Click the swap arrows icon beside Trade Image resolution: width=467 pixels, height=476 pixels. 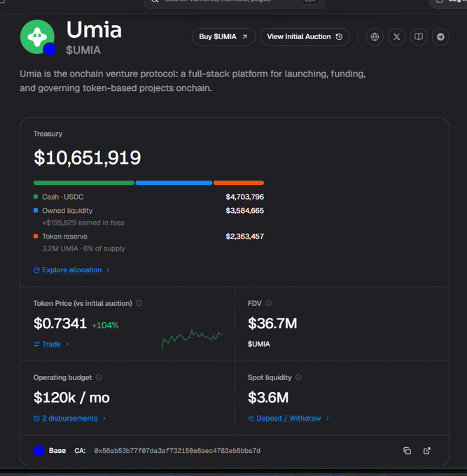[36, 344]
